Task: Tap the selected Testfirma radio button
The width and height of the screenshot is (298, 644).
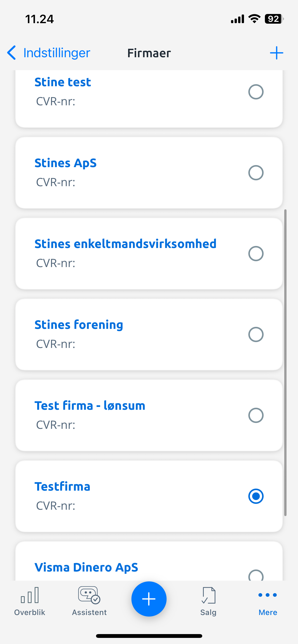Action: (x=256, y=496)
